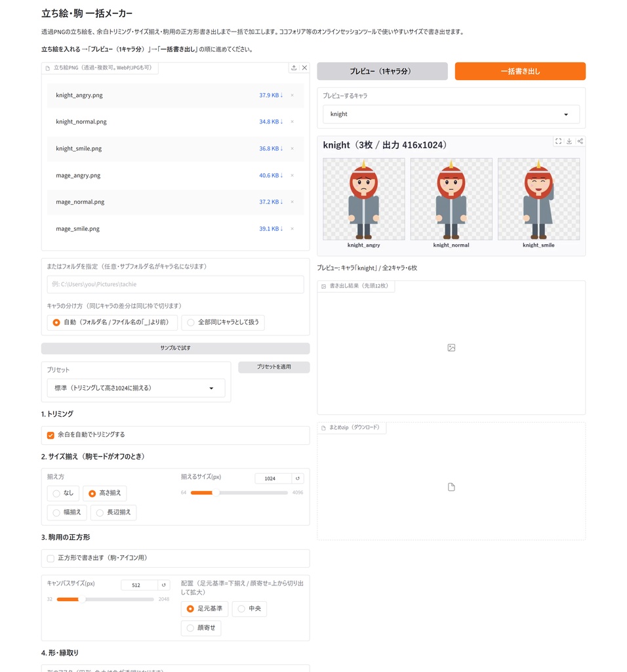Remove knight_normal.png from the file list

point(292,121)
